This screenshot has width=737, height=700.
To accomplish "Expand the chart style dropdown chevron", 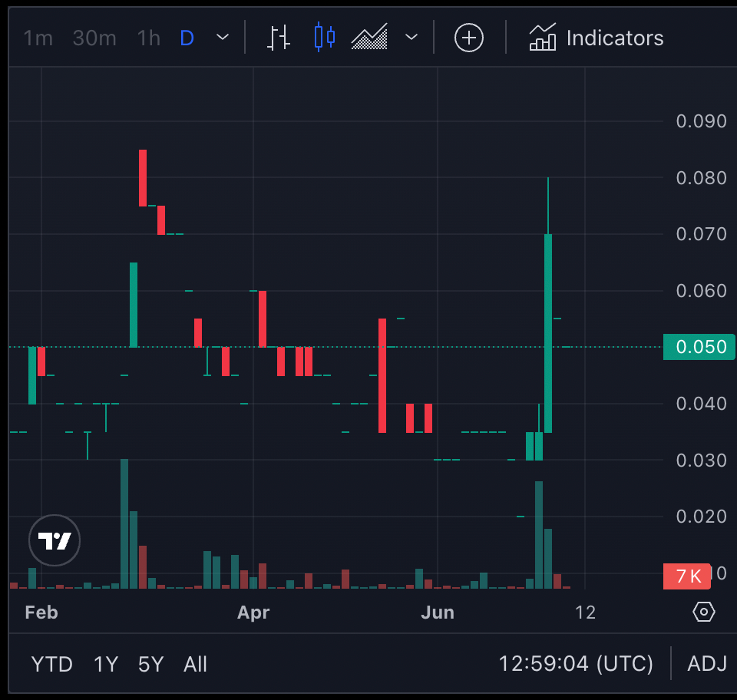I will [x=411, y=38].
